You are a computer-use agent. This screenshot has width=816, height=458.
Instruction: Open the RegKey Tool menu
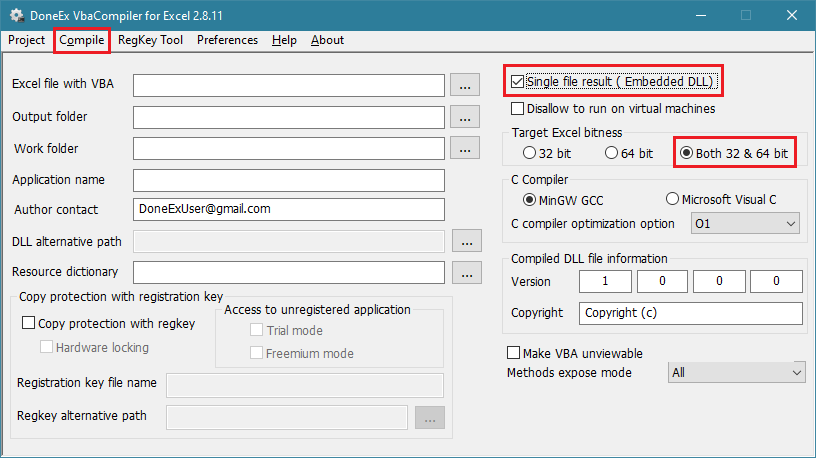150,40
